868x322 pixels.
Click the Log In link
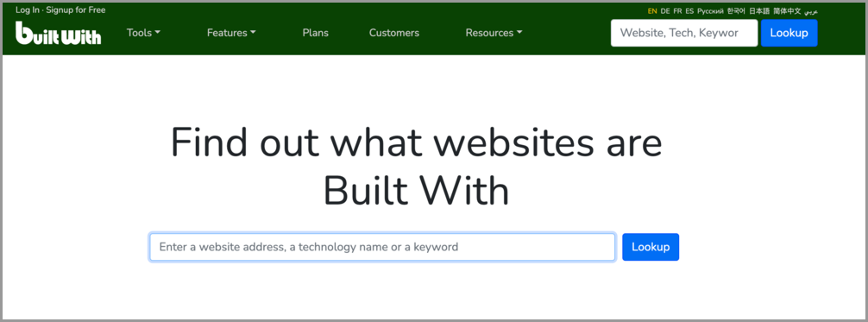pyautogui.click(x=28, y=10)
